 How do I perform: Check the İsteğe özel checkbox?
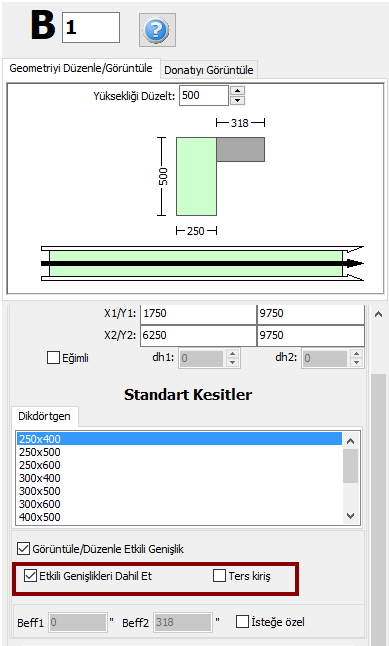click(x=242, y=621)
